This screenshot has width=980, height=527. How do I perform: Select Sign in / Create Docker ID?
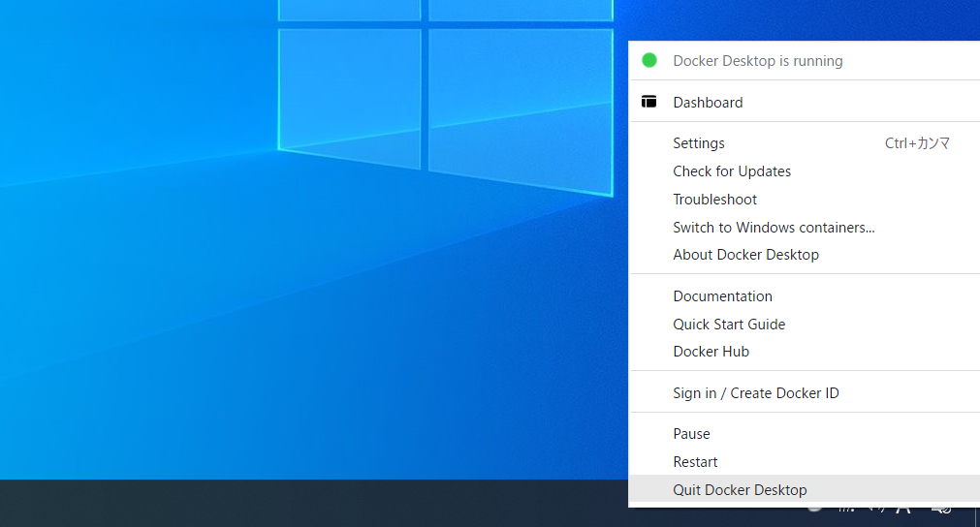click(805, 393)
